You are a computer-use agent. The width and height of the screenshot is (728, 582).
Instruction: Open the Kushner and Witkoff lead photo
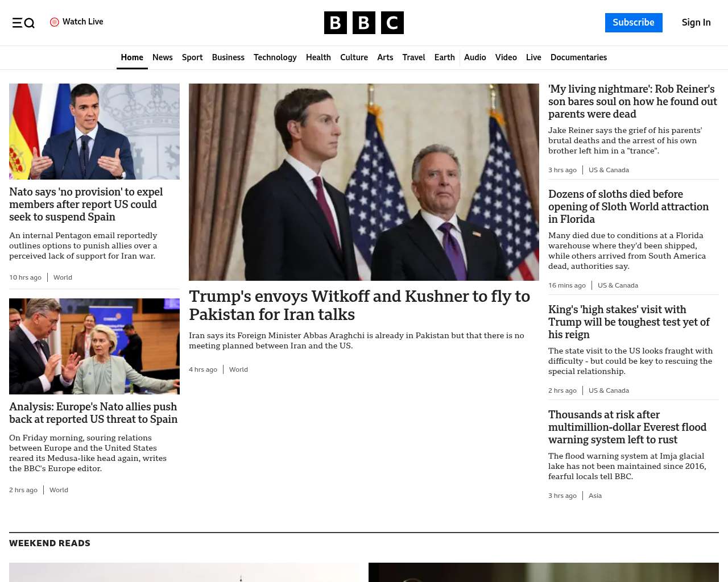pyautogui.click(x=364, y=182)
